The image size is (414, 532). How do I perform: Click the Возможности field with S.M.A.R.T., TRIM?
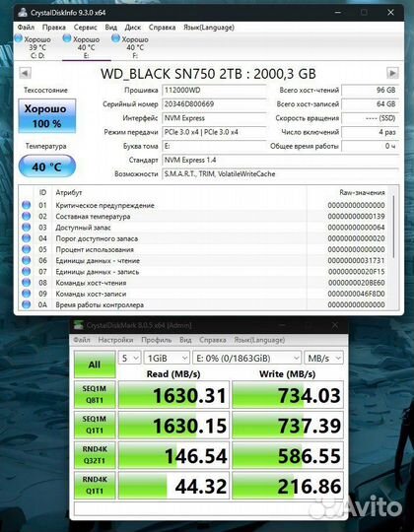280,173
